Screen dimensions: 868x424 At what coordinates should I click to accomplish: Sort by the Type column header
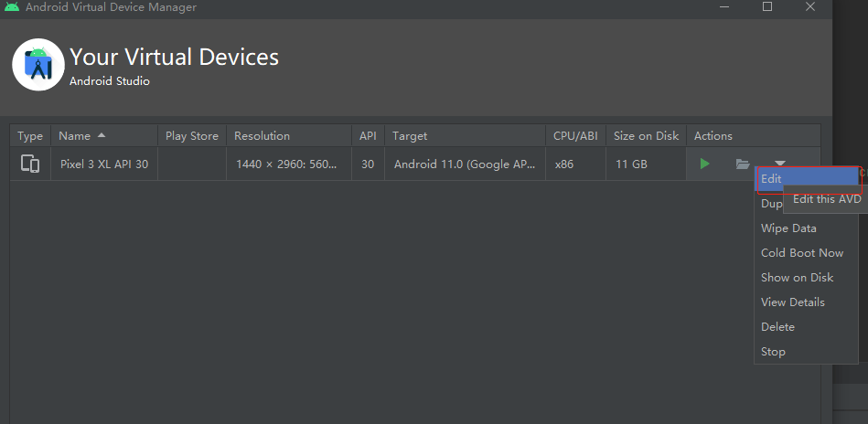point(30,136)
